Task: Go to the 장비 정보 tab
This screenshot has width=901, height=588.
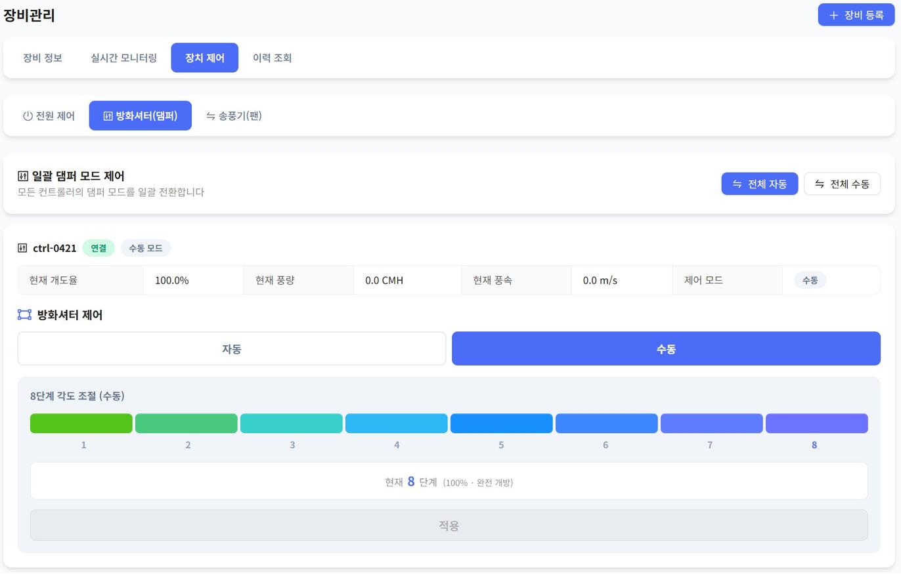Action: (43, 58)
